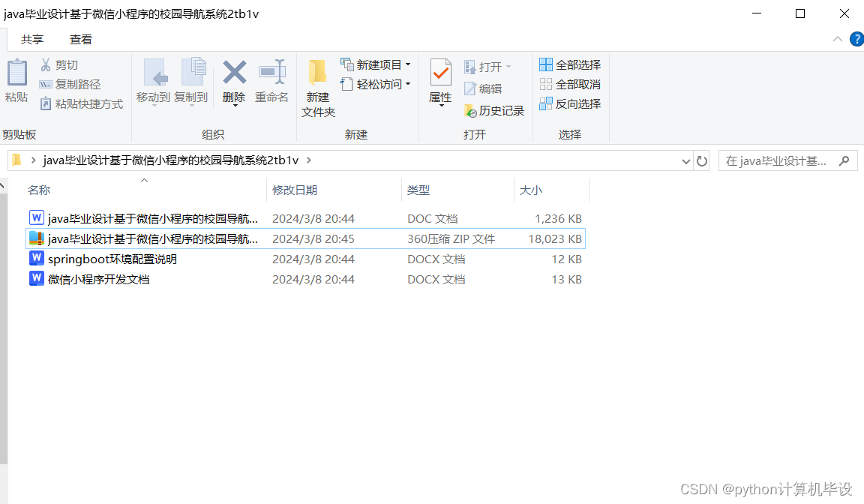Click the chevron before the folder path
Screen dimensions: 864x504
coord(33,160)
